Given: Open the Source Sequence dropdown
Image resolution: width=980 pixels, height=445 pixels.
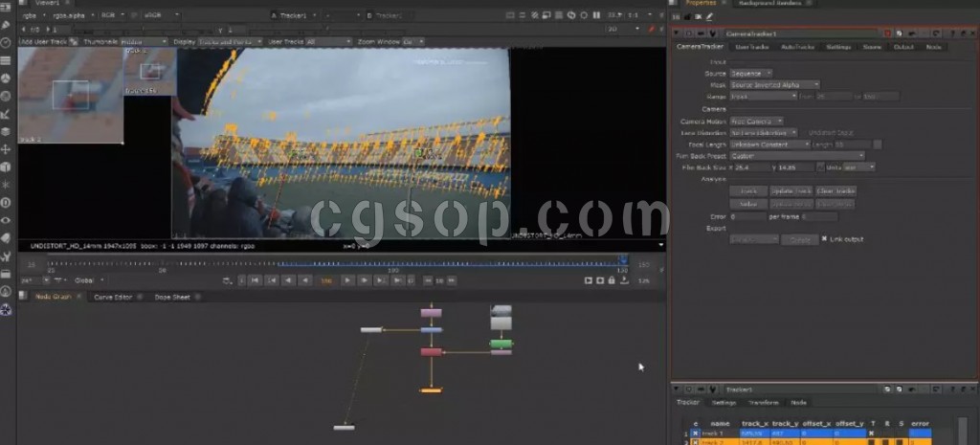Looking at the screenshot, I should 751,73.
